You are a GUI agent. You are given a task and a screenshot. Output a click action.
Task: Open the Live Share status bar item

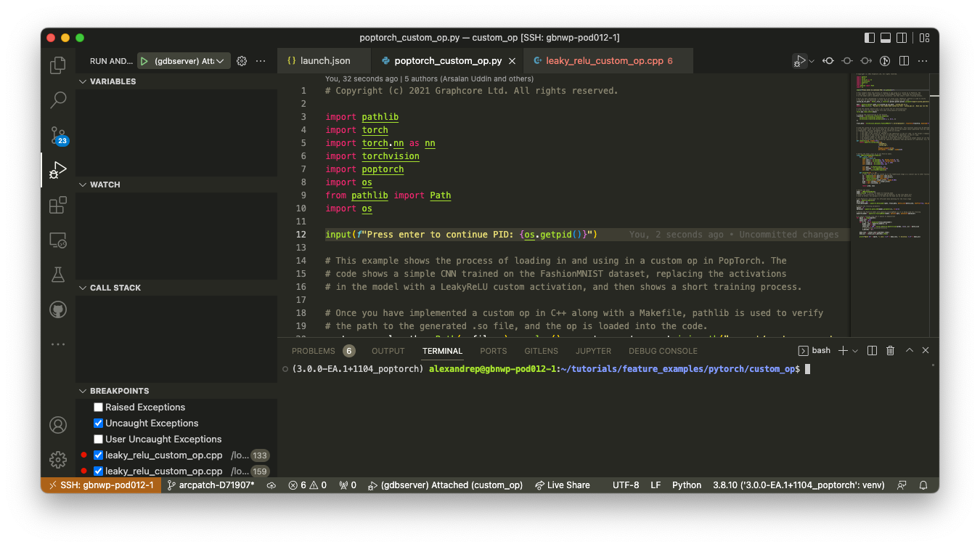click(563, 485)
